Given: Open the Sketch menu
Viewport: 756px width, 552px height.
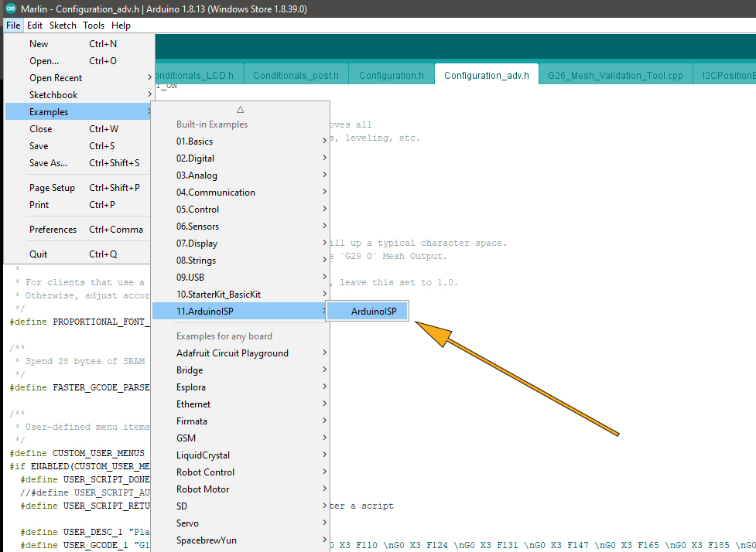Looking at the screenshot, I should click(62, 25).
